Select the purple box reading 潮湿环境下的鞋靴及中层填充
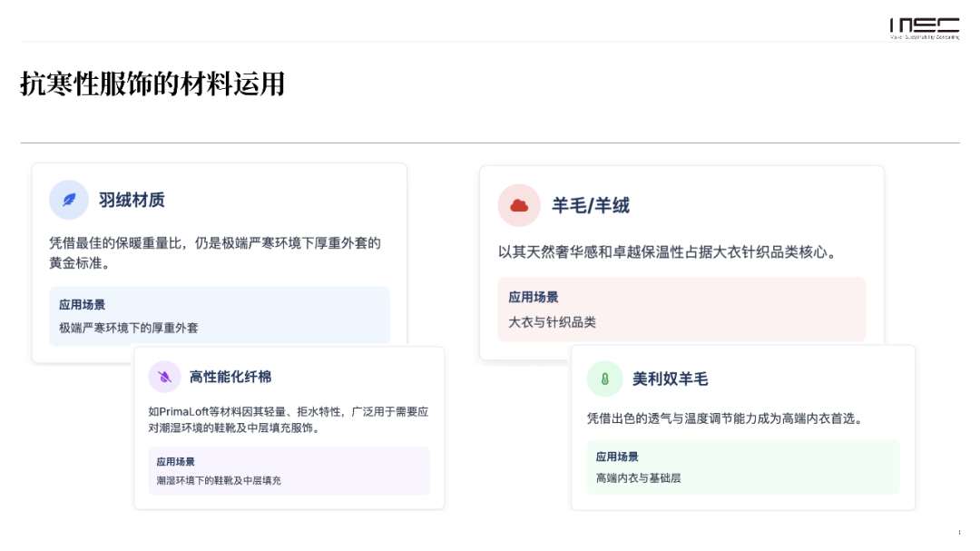 [x=289, y=471]
